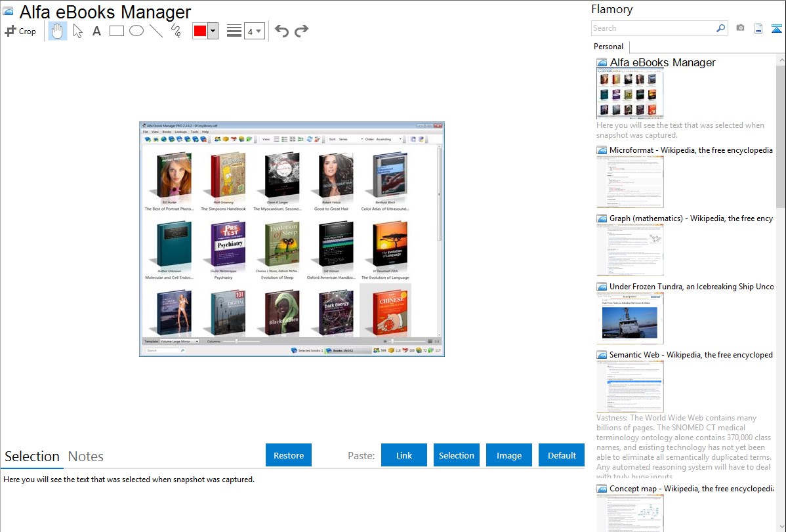Switch to the Personal tab
The height and width of the screenshot is (532, 786).
tap(609, 47)
